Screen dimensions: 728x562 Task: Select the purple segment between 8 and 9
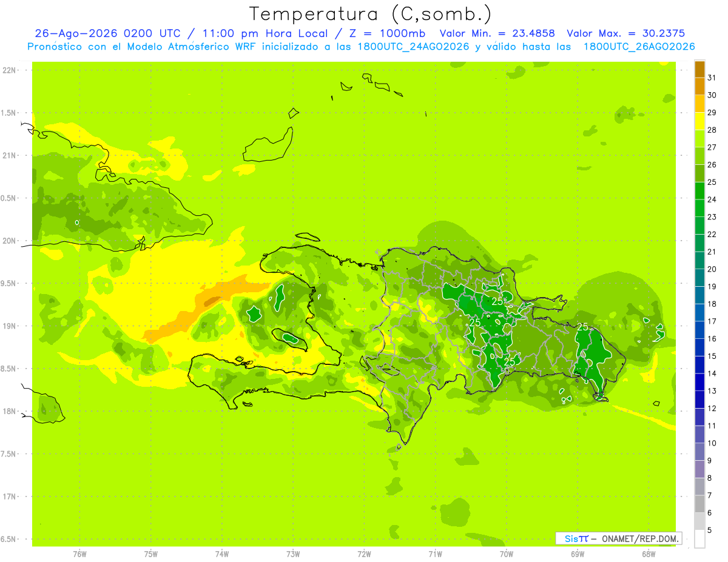699,469
